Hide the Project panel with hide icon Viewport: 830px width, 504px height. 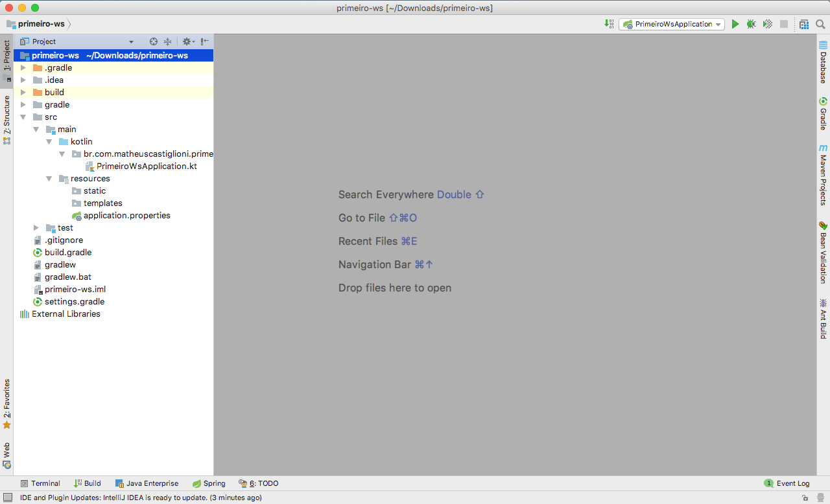[204, 41]
